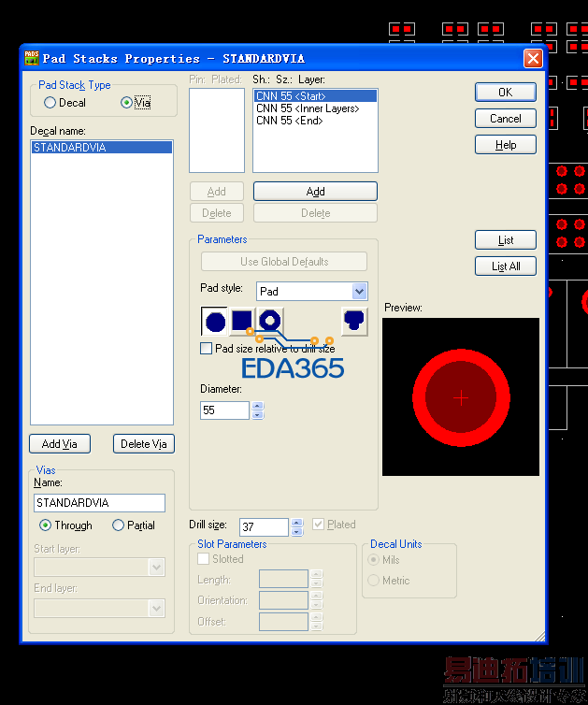Select the Decal pad stack type
The image size is (588, 705).
click(50, 103)
